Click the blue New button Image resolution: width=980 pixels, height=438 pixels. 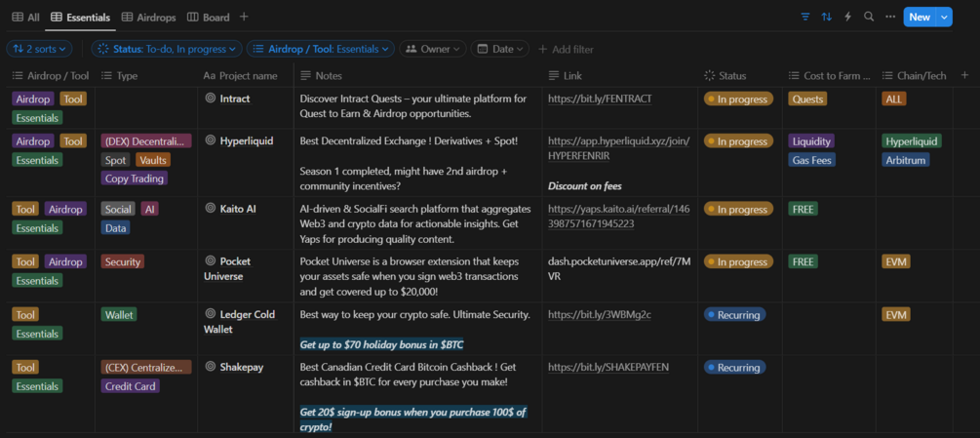tap(919, 17)
